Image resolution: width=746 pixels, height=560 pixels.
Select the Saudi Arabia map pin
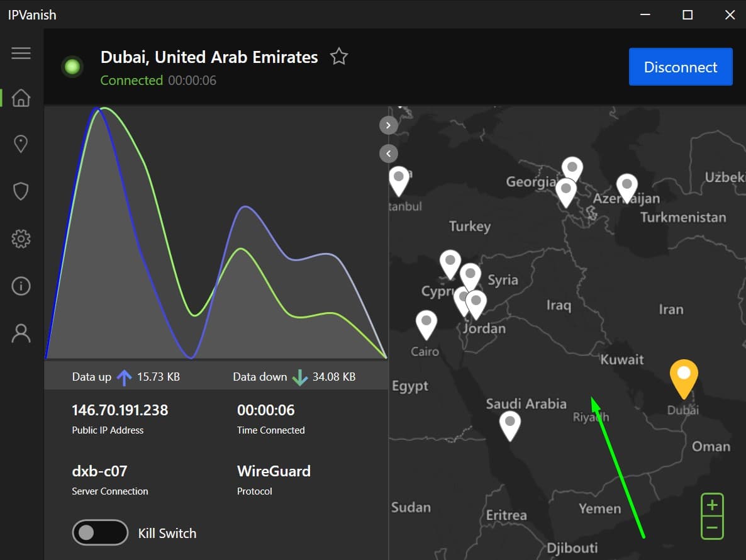[x=510, y=425]
